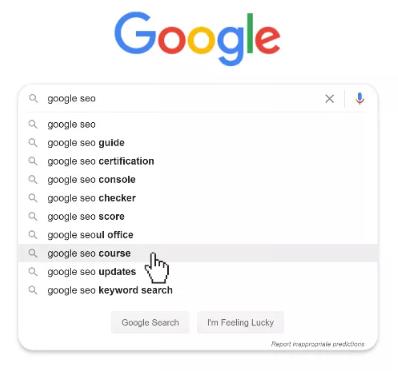Click magnifier icon beside 'google seo keyword search'
Image resolution: width=398 pixels, height=371 pixels.
(x=33, y=290)
